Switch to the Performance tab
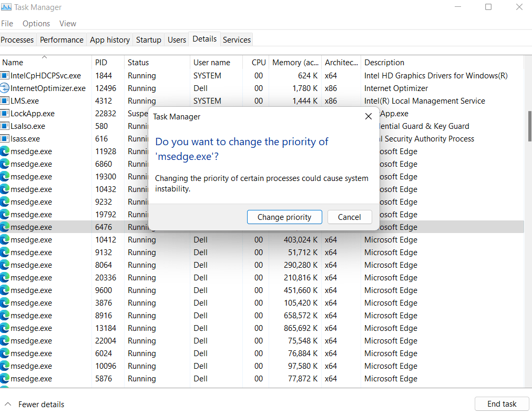The height and width of the screenshot is (414, 532). pos(61,39)
